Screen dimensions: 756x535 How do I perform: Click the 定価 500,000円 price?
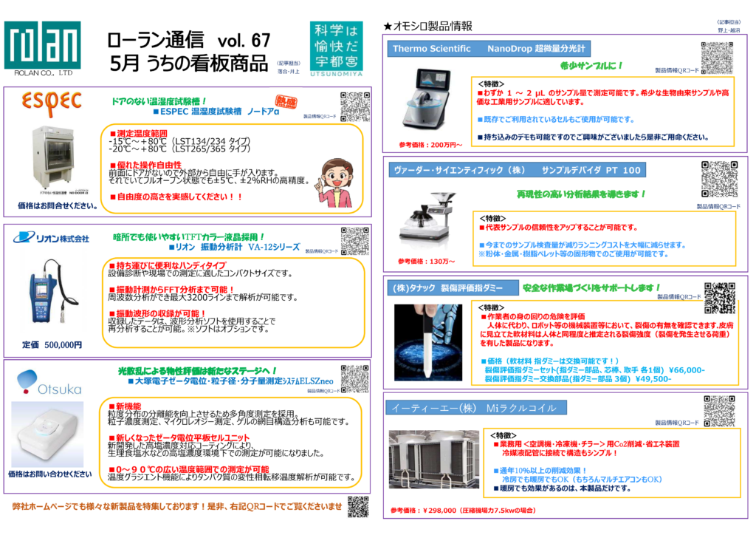pyautogui.click(x=52, y=345)
